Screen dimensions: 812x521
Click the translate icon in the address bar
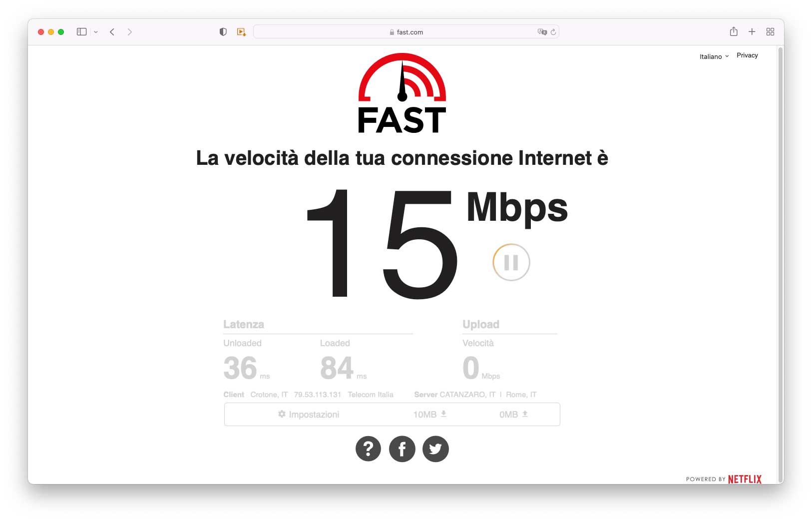tap(542, 32)
